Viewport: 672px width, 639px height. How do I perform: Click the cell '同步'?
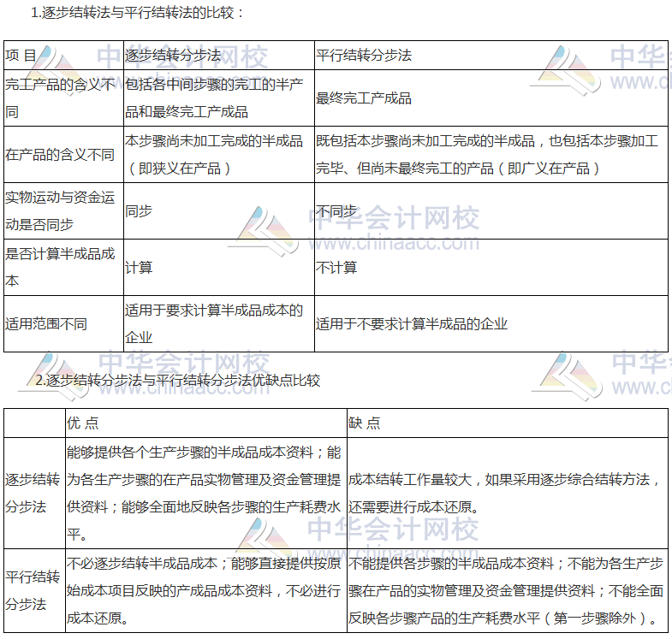coord(219,210)
